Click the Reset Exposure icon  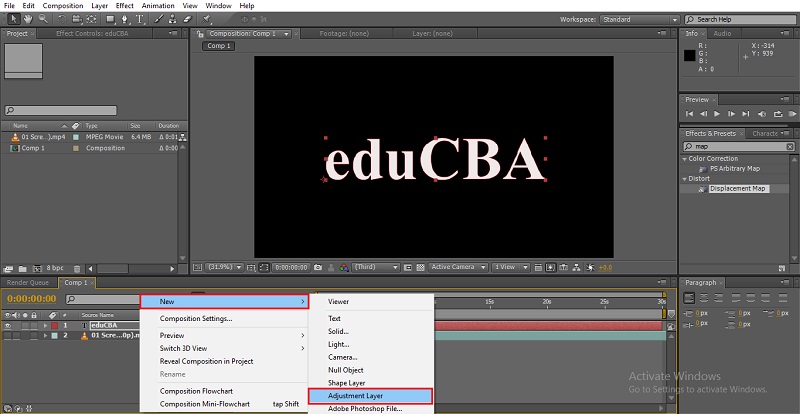click(591, 267)
